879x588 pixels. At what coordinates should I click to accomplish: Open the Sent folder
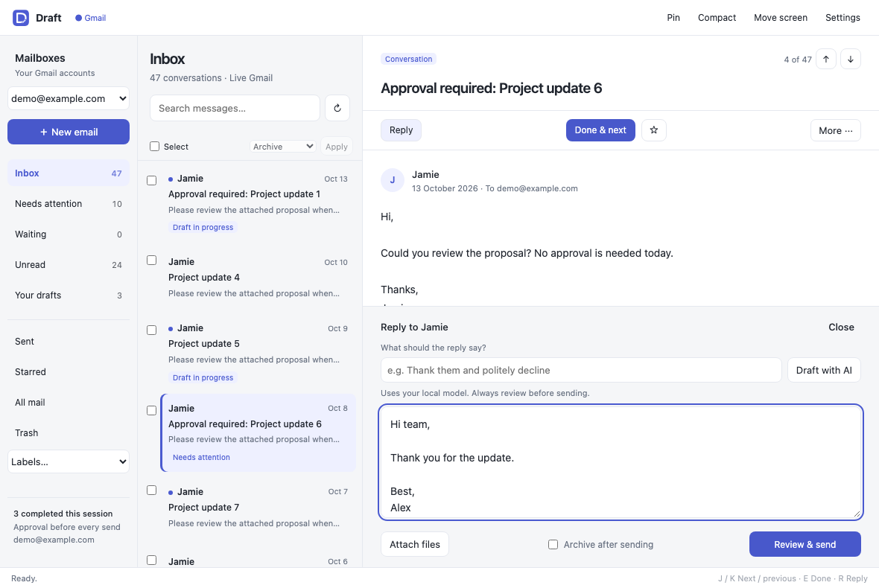69,342
